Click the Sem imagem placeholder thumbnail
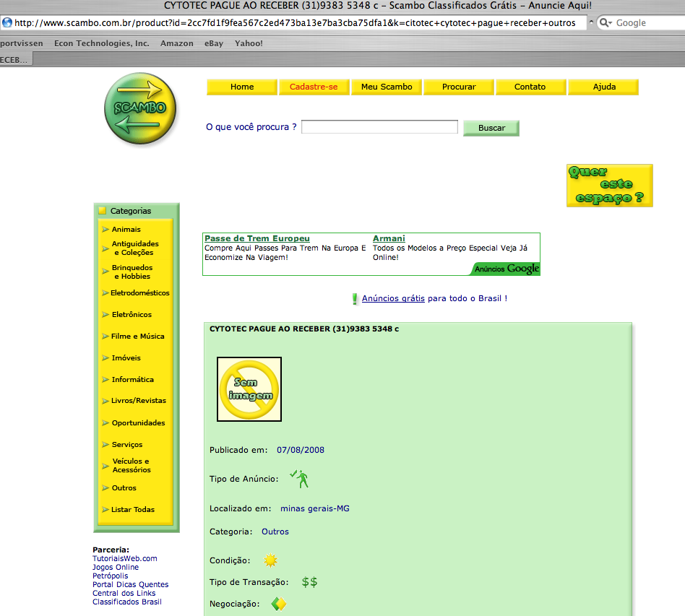Screen dimensions: 685x616 [249, 389]
